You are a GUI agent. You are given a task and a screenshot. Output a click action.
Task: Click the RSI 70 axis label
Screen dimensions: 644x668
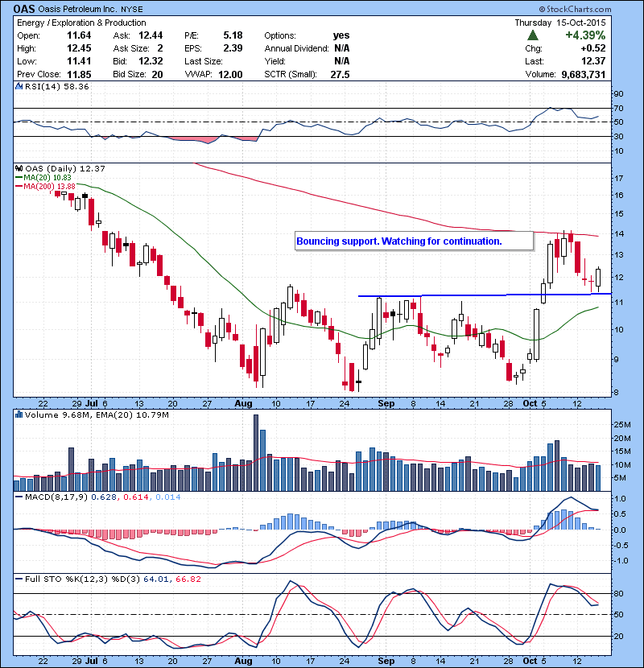[x=618, y=108]
